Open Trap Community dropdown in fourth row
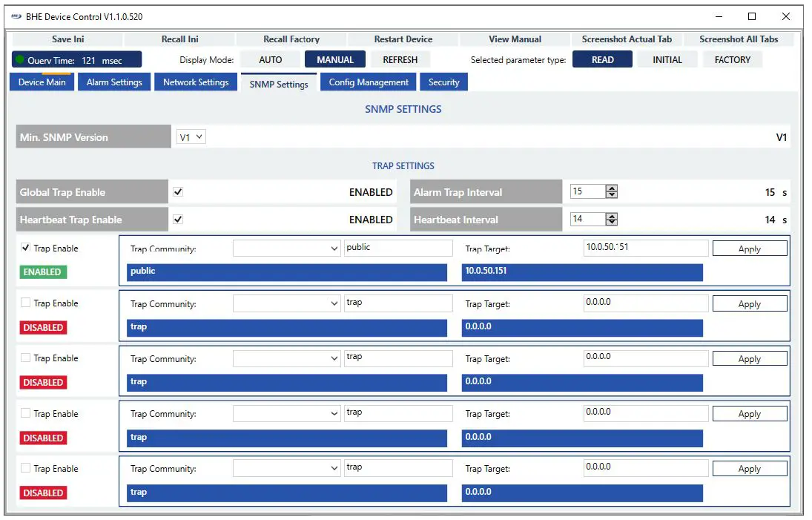812x520 pixels. (x=287, y=413)
